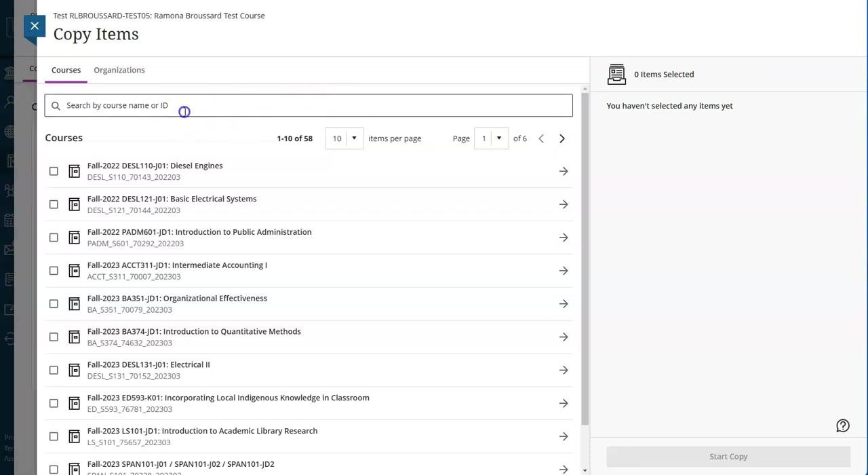
Task: Check the Incorporating Local Indigenous Knowledge checkbox
Action: (x=54, y=404)
